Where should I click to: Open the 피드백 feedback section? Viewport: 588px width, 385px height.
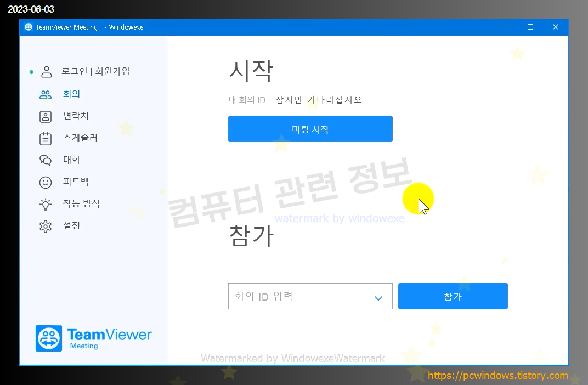click(76, 182)
